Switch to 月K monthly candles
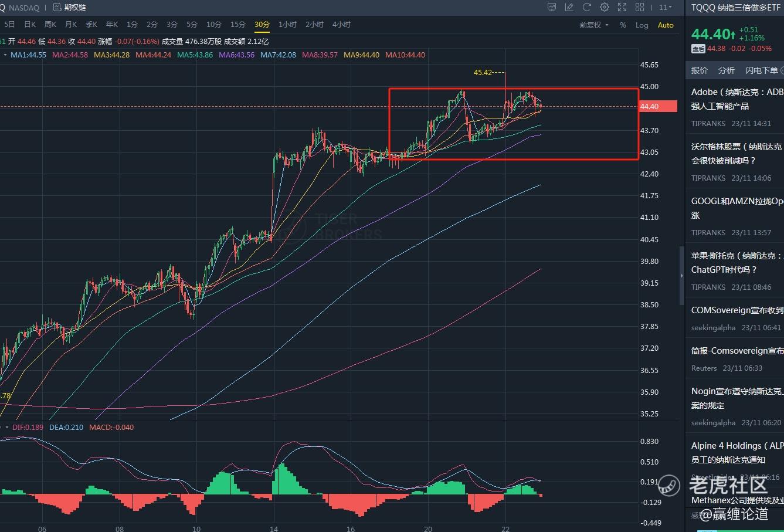 coord(71,25)
